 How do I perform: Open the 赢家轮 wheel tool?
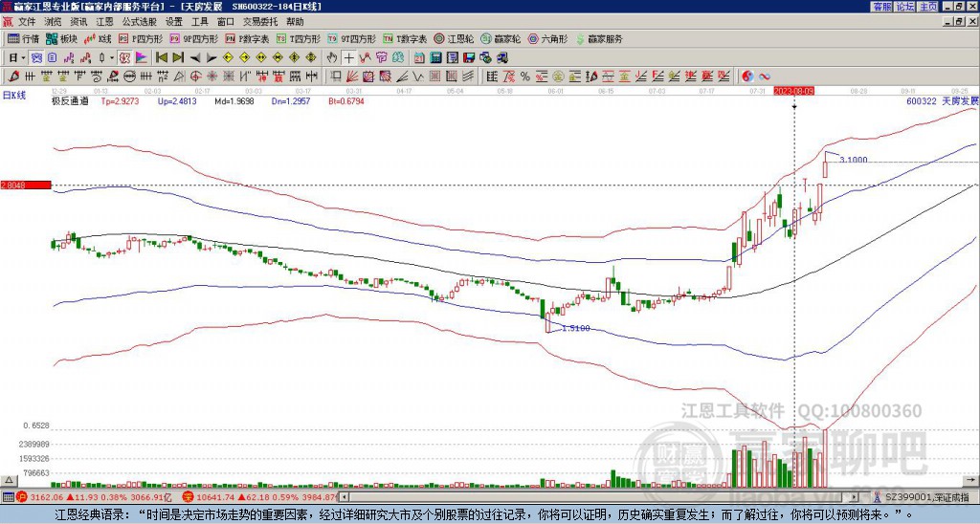(501, 38)
